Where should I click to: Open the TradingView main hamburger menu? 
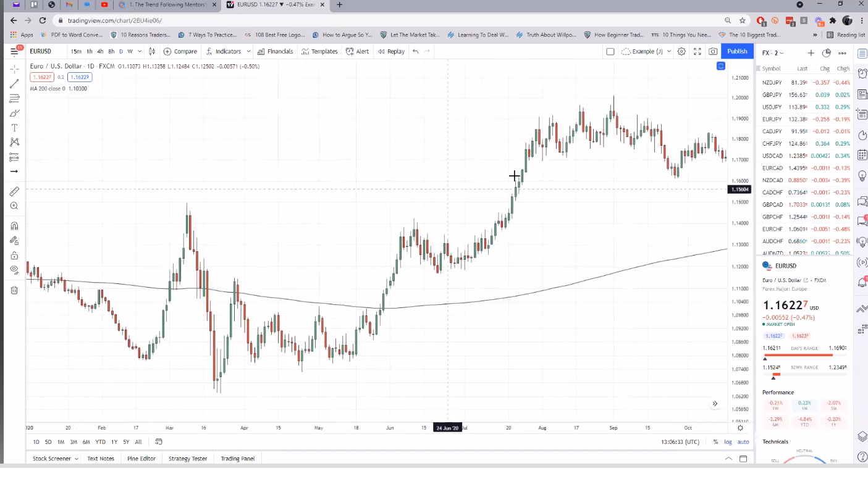pos(14,51)
